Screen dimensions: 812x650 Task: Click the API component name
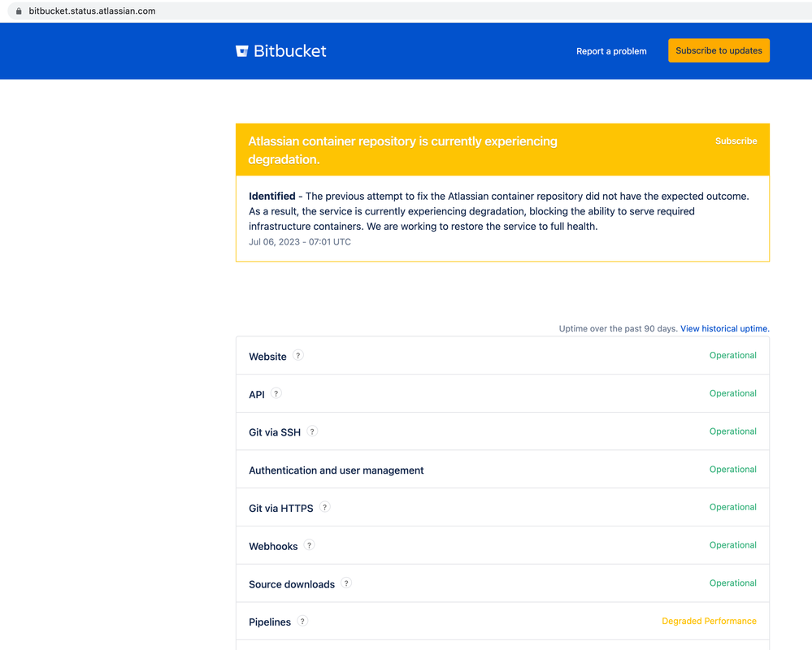tap(256, 395)
